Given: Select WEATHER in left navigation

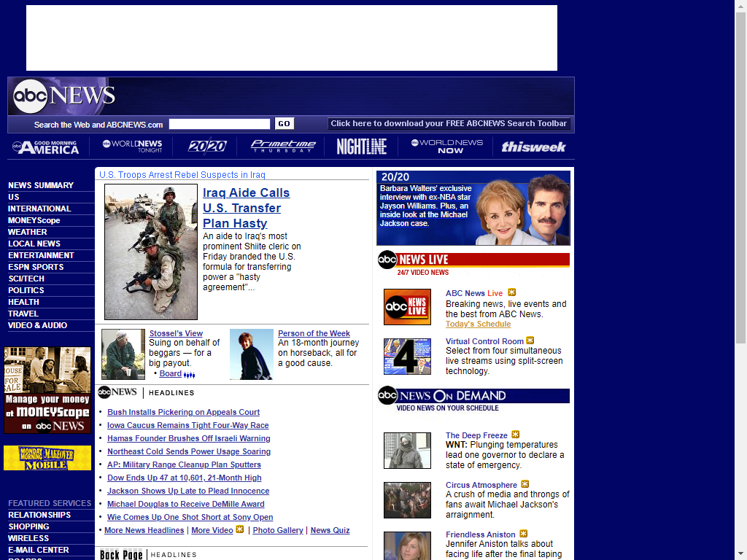Looking at the screenshot, I should (28, 232).
